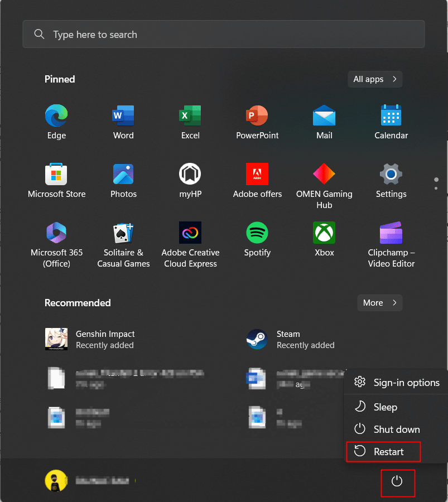Image resolution: width=448 pixels, height=502 pixels.
Task: Launch OMEN Gaming Hub
Action: (324, 186)
